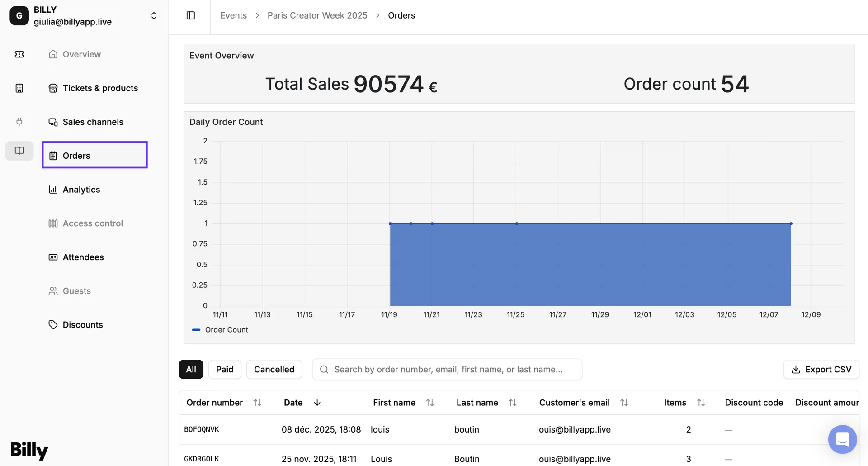Click the date 08 déc. 2025, 18:08
The image size is (868, 466).
pyautogui.click(x=321, y=429)
